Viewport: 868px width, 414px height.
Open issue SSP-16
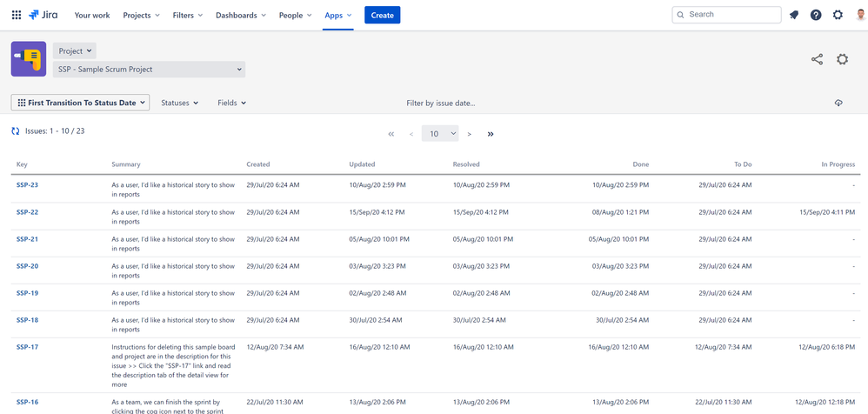point(27,402)
